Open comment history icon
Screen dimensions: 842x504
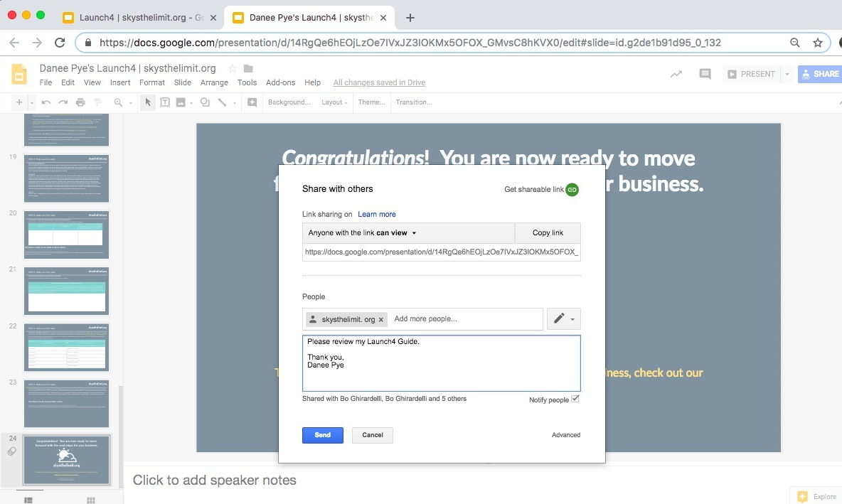pos(705,74)
